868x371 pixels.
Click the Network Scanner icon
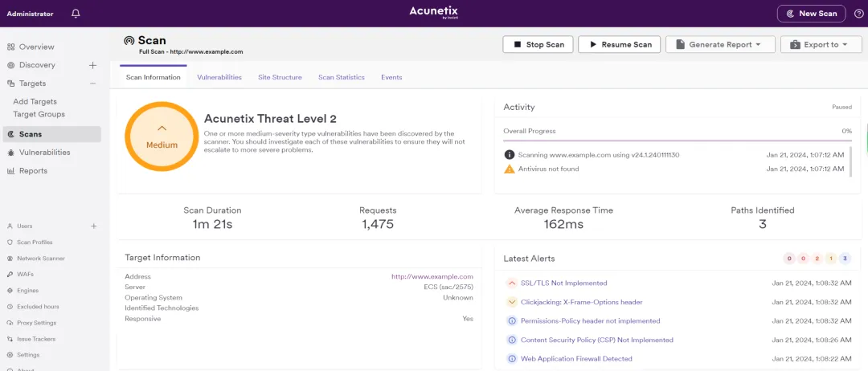[x=10, y=259]
